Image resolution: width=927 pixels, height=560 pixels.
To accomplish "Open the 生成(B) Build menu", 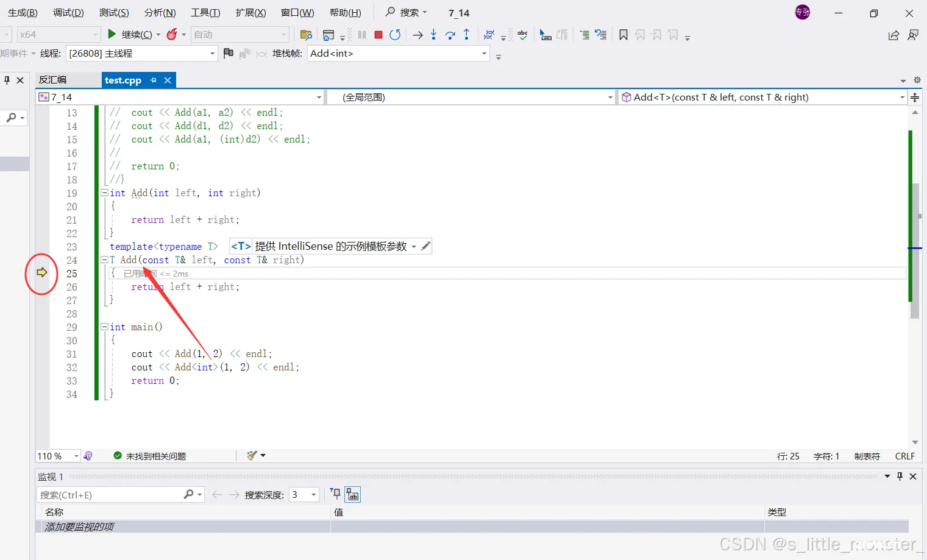I will [23, 13].
